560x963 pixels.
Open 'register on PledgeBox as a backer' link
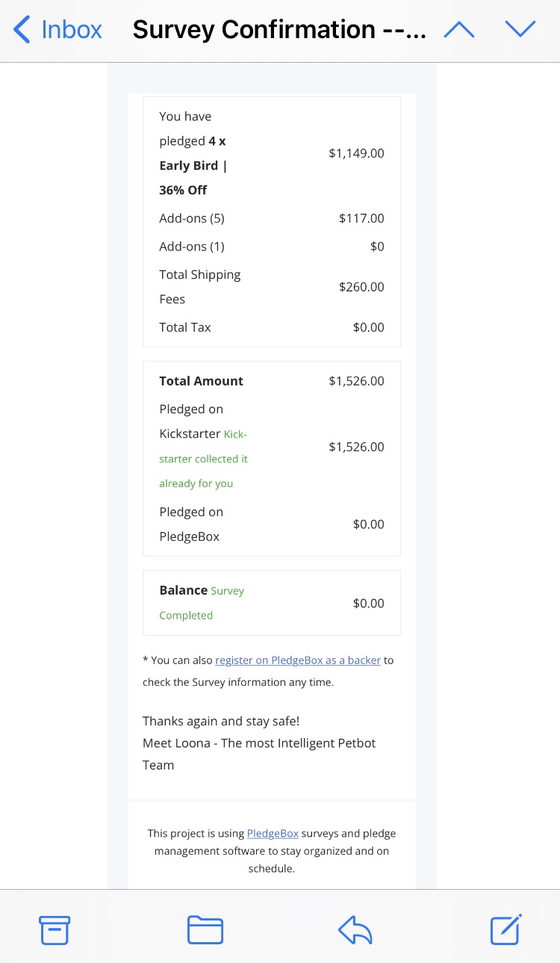point(298,660)
